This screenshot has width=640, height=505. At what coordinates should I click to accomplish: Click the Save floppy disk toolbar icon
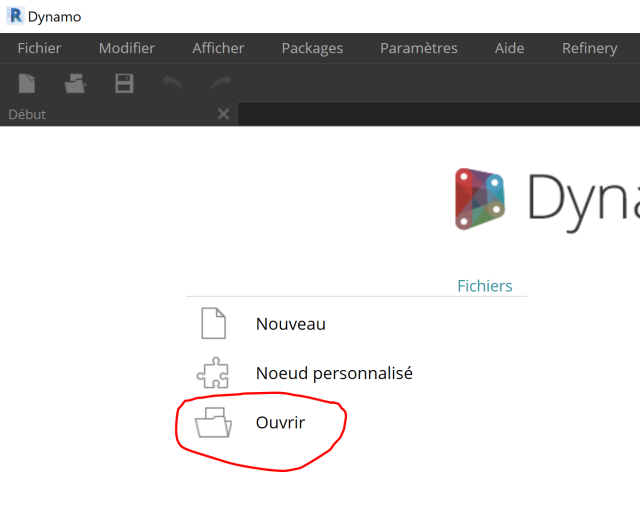(x=124, y=83)
